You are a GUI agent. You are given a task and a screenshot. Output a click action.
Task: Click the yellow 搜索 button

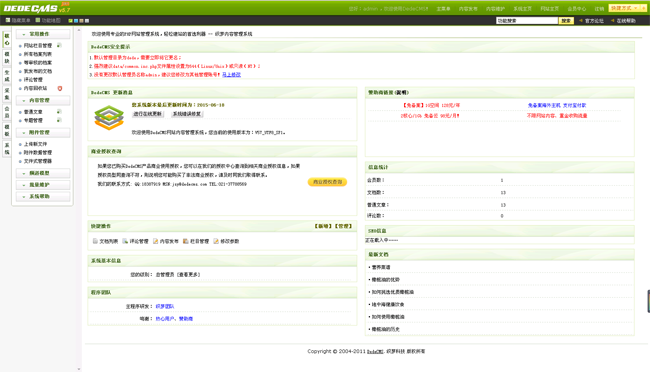(566, 20)
